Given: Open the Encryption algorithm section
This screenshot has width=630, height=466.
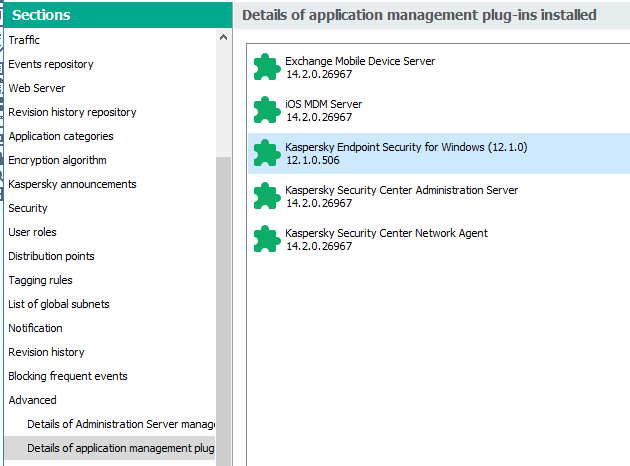Looking at the screenshot, I should (57, 160).
